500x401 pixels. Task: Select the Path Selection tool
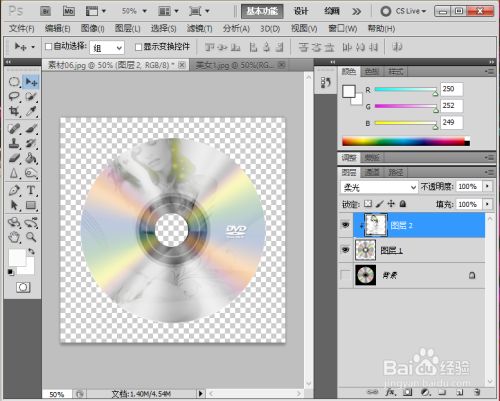tap(14, 205)
